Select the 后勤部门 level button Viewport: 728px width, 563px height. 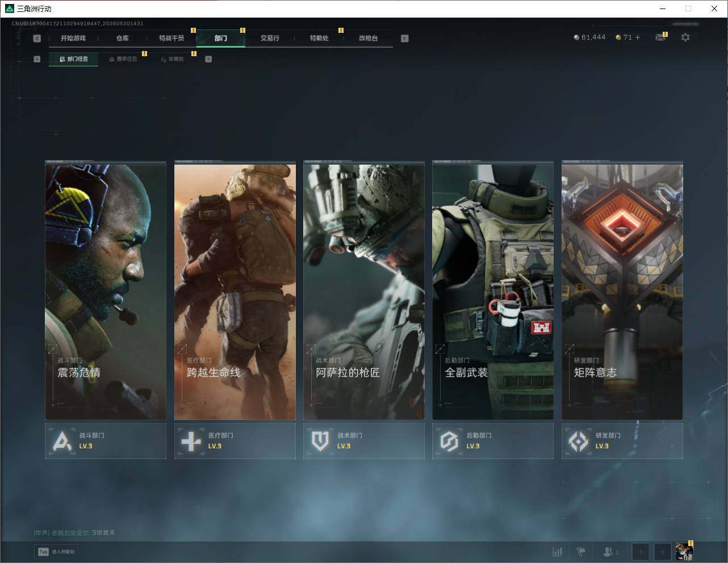click(x=493, y=441)
